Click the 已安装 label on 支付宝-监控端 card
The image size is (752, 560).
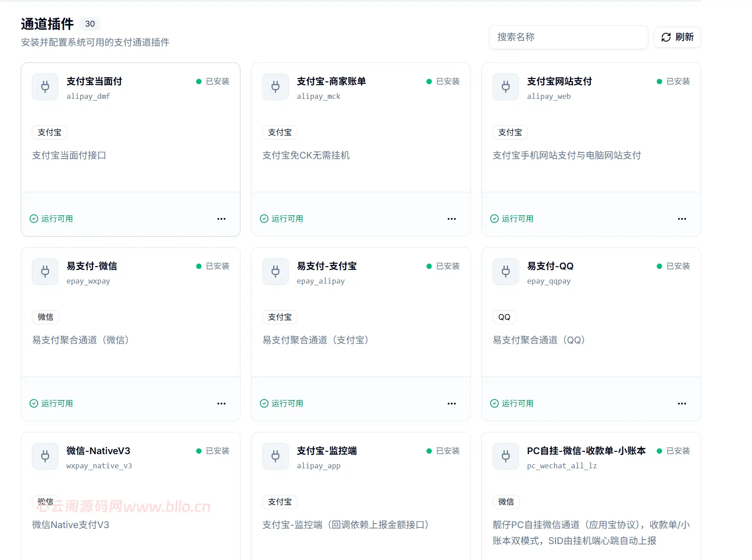(448, 451)
